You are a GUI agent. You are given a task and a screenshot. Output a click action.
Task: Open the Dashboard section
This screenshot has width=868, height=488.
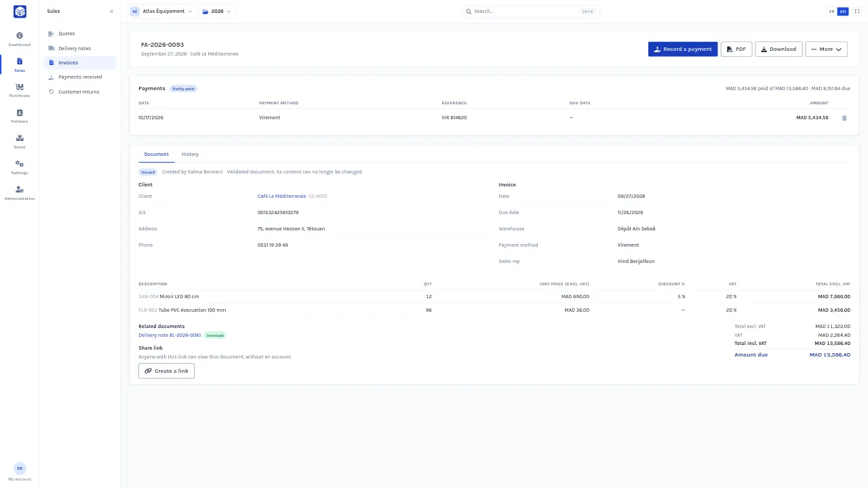20,39
